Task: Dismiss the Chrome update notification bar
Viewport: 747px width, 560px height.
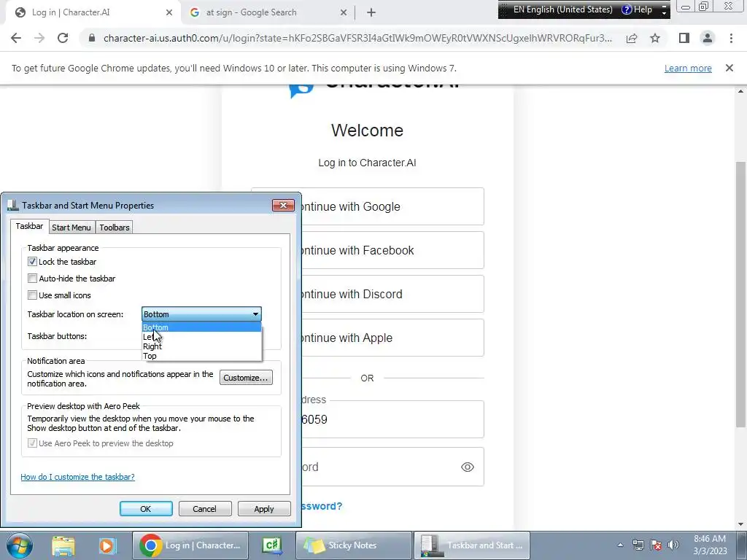Action: 729,68
